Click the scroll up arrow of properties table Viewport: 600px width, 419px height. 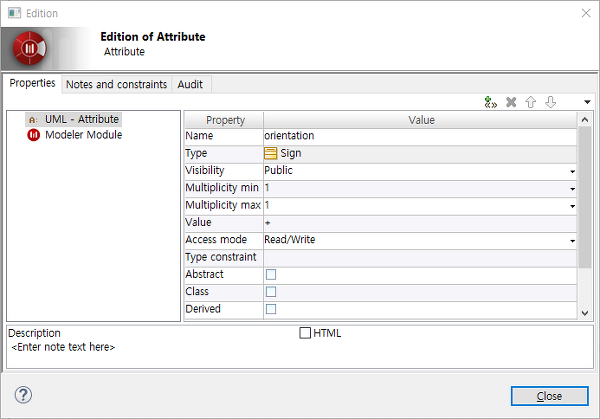[585, 120]
